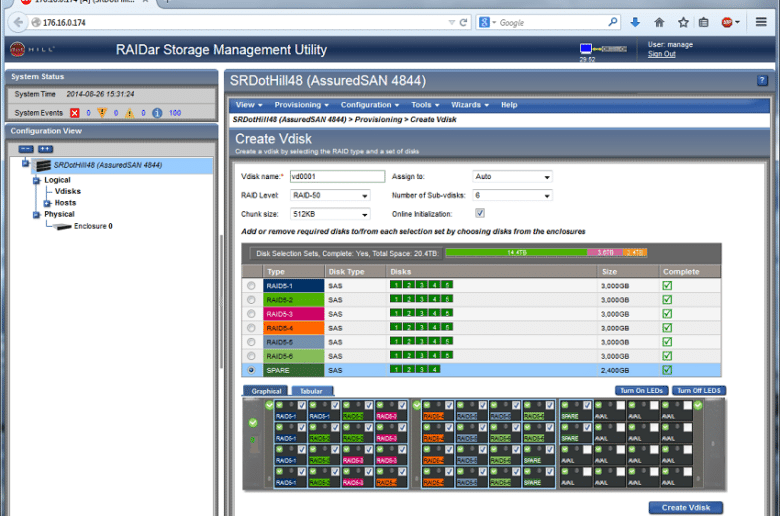Image resolution: width=780 pixels, height=516 pixels.
Task: Open the View menu
Action: (249, 105)
